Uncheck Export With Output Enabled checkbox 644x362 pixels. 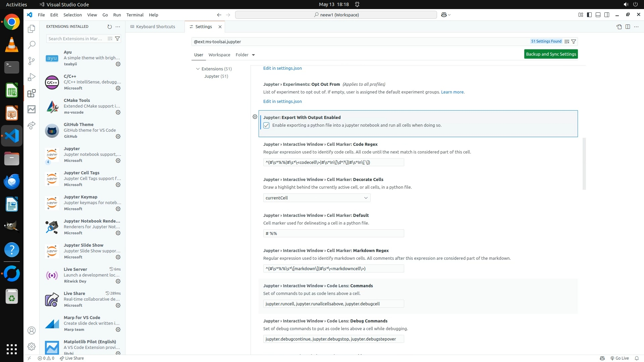click(266, 125)
